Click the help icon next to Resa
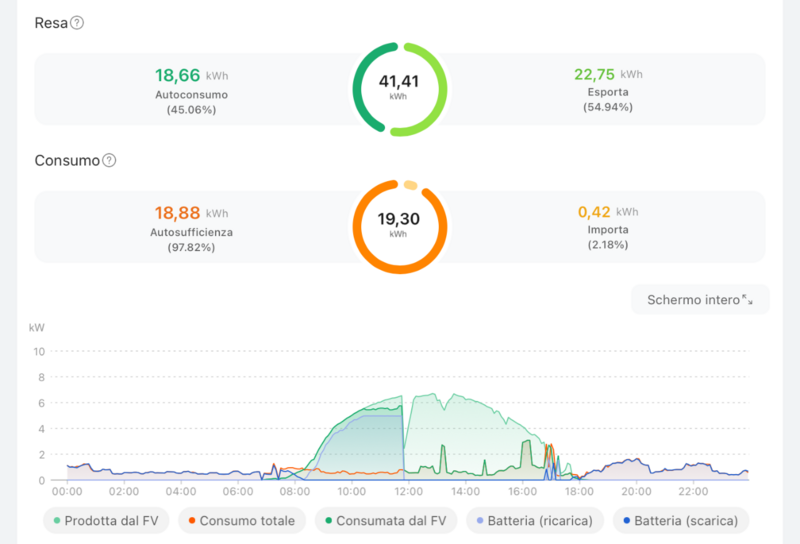 coord(77,23)
